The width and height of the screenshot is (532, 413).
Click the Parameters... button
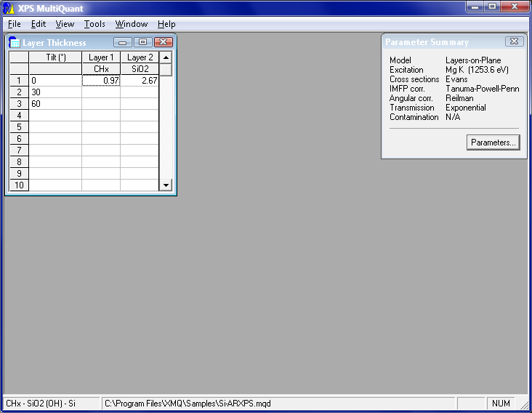493,143
